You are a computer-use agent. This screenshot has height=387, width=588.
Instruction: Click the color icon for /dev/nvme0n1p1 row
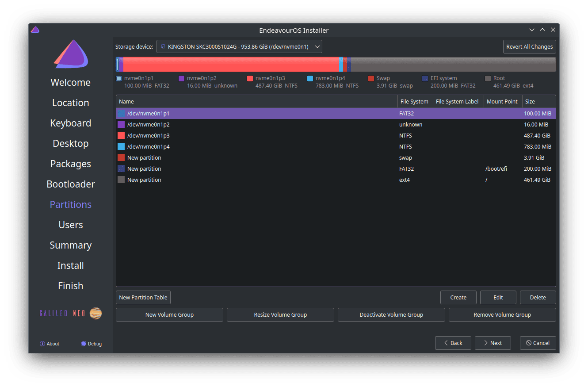click(x=121, y=113)
